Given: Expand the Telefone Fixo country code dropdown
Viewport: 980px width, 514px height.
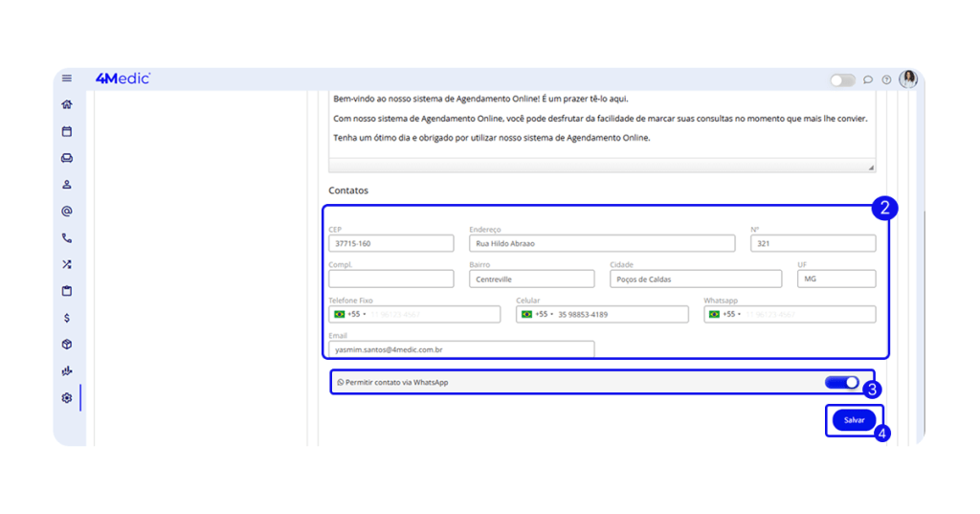Looking at the screenshot, I should point(350,314).
